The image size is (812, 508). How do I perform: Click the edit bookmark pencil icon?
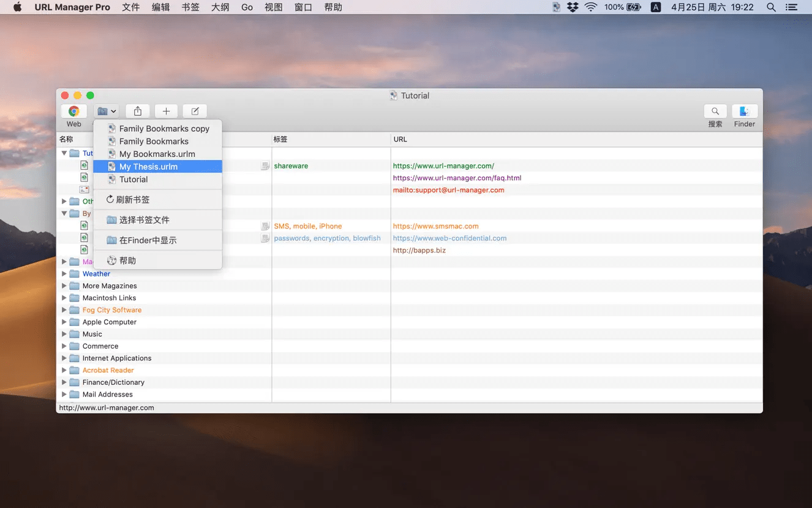point(195,112)
